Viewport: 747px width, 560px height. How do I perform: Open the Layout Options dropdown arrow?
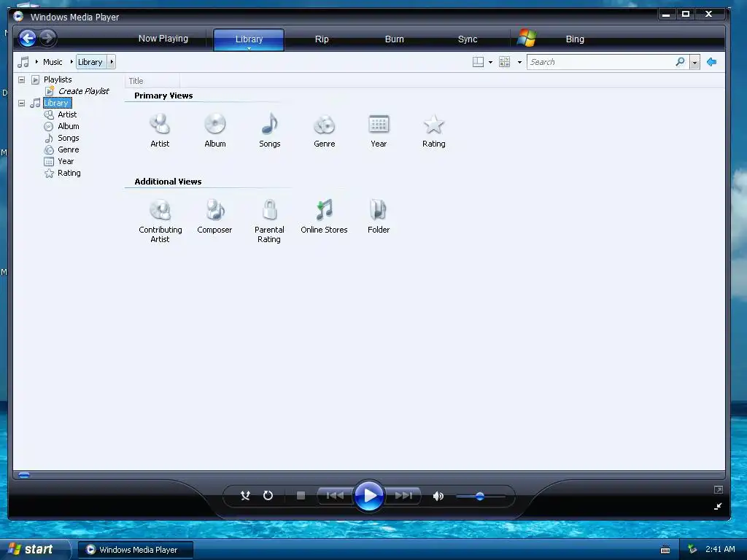click(491, 63)
